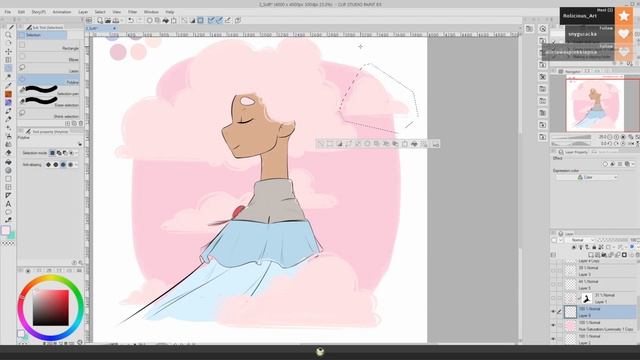Select the Auto select wand tool
Image resolution: width=640 pixels, height=360 pixels.
click(x=8, y=77)
